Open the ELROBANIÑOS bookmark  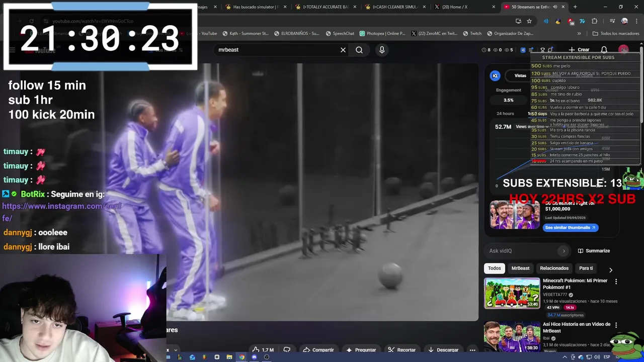coord(297,34)
